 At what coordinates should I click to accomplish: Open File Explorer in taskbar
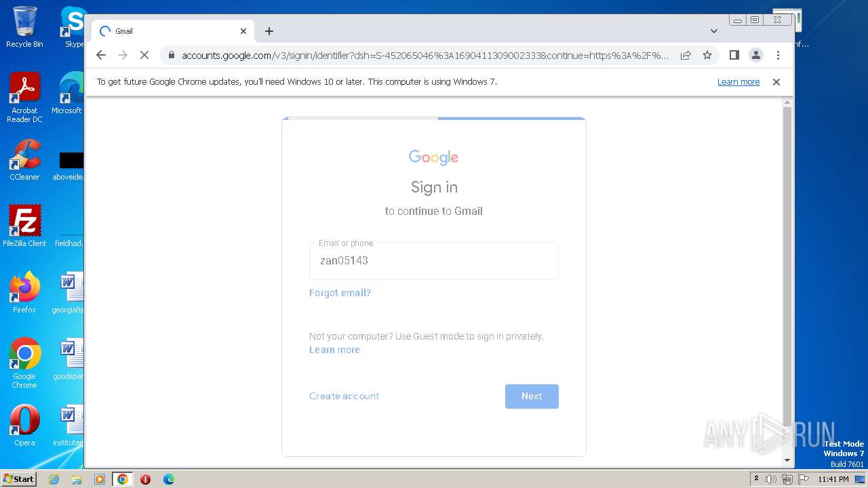[77, 479]
